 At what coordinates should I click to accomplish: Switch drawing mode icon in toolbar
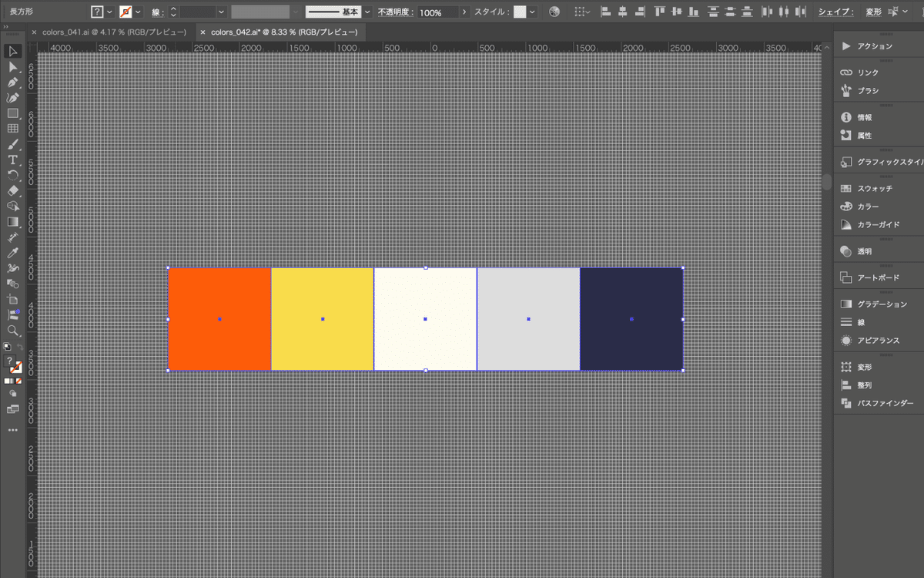coord(12,394)
